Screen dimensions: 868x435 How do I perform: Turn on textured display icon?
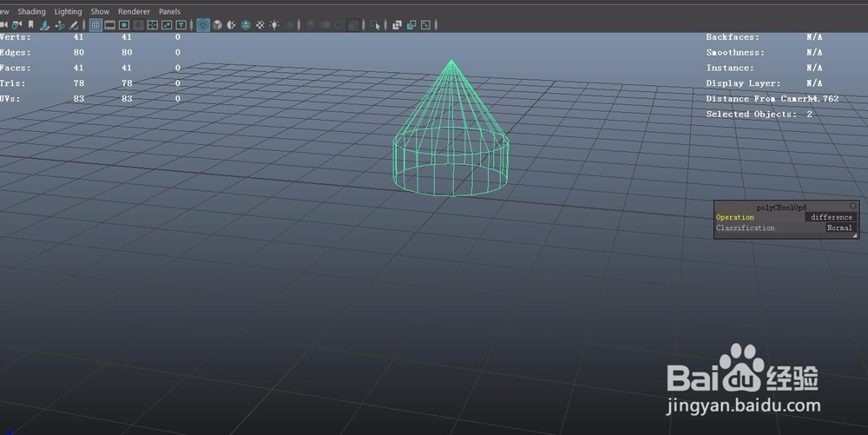tap(260, 25)
